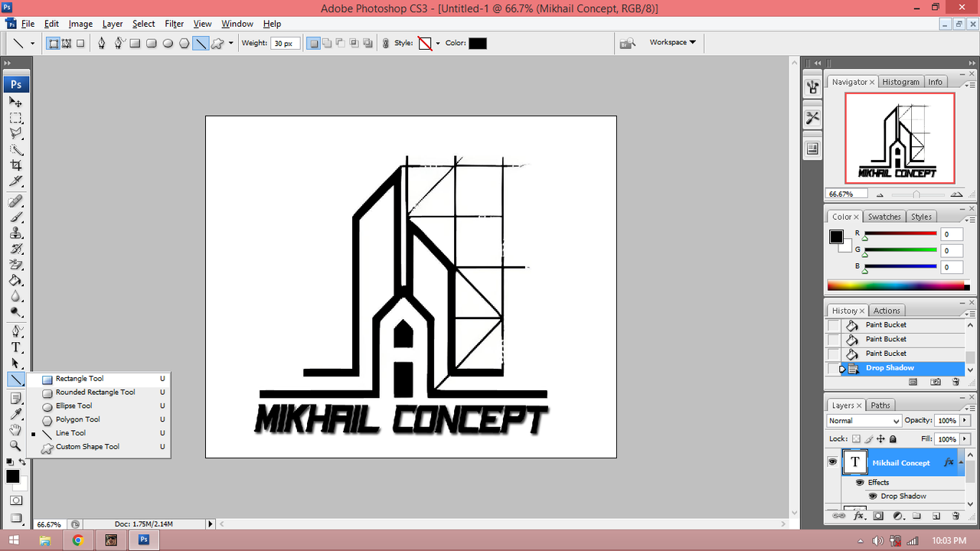Open the Fill slider arrow
The height and width of the screenshot is (551, 980).
coord(965,439)
